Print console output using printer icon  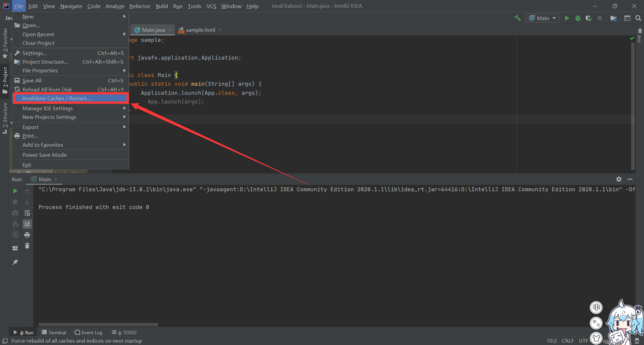coord(27,235)
